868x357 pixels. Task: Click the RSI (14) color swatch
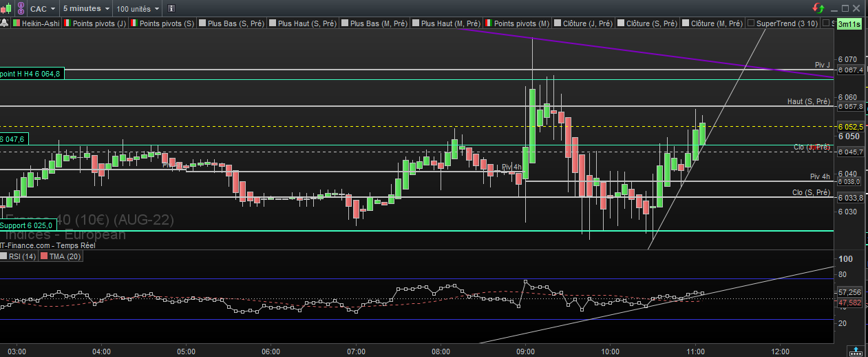tap(4, 256)
